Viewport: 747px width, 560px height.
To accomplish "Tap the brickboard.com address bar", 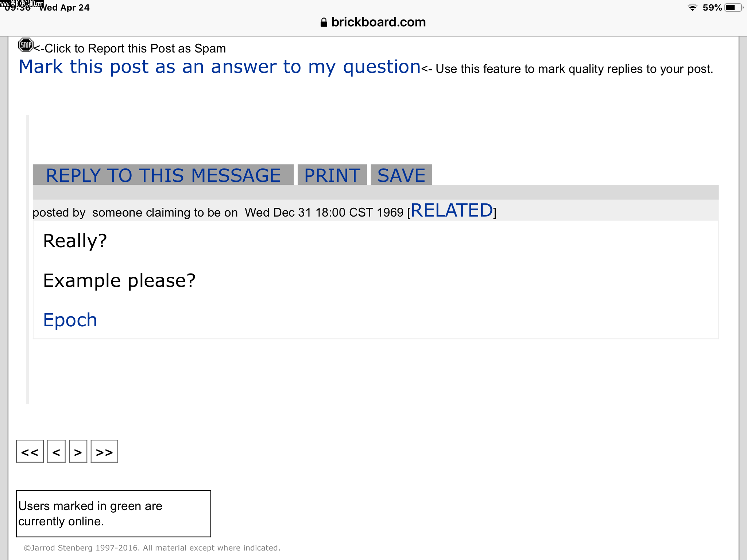I will point(378,22).
